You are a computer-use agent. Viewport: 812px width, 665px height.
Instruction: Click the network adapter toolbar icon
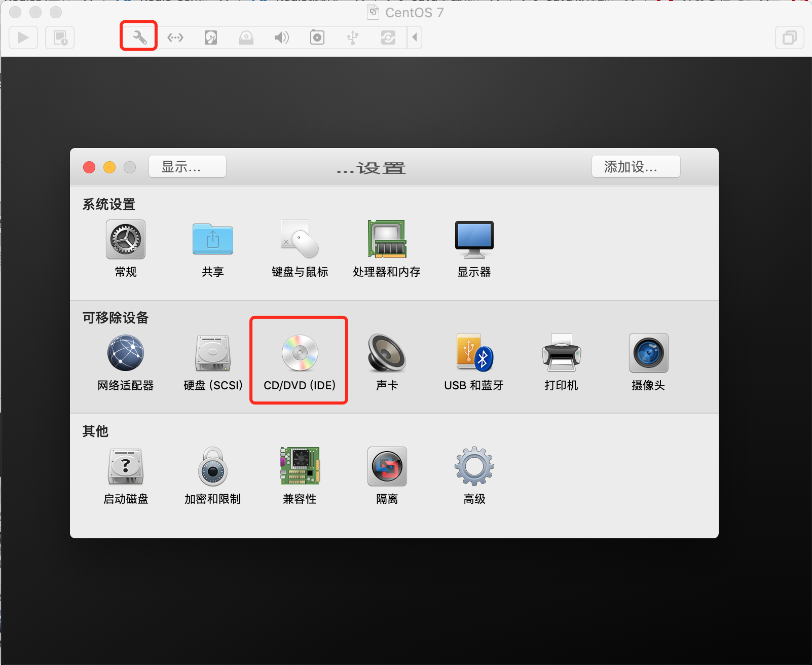(175, 38)
